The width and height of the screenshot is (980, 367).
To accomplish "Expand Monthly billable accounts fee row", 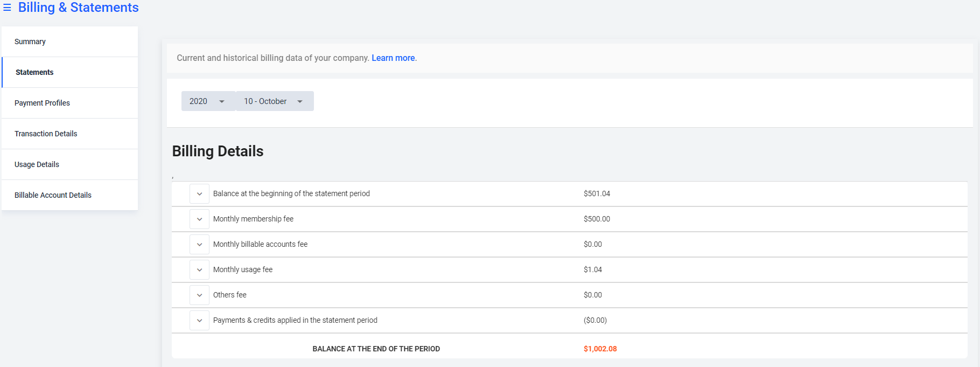I will pyautogui.click(x=199, y=245).
